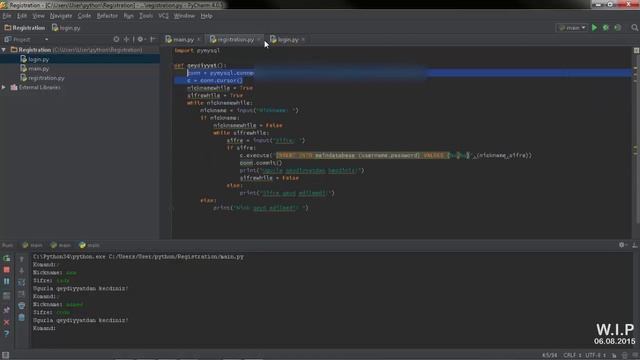Close the login.py editor tab
Image resolution: width=640 pixels, height=360 pixels.
tap(303, 40)
